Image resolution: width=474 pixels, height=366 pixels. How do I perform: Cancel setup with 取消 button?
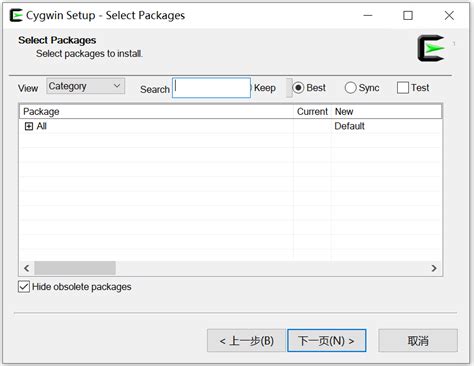coord(418,341)
